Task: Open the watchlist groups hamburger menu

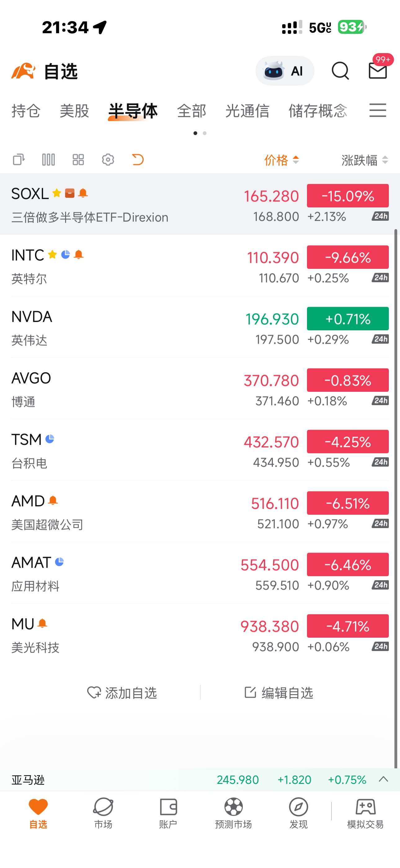Action: coord(378,111)
